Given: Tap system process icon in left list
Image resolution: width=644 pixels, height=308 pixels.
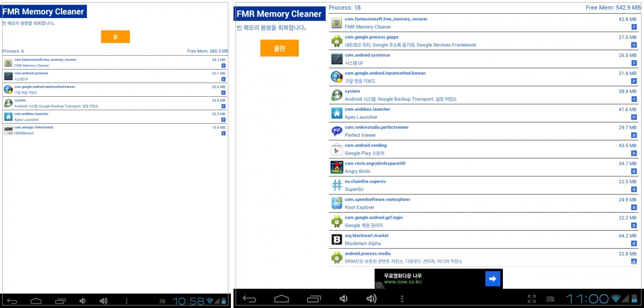Looking at the screenshot, I should point(8,103).
